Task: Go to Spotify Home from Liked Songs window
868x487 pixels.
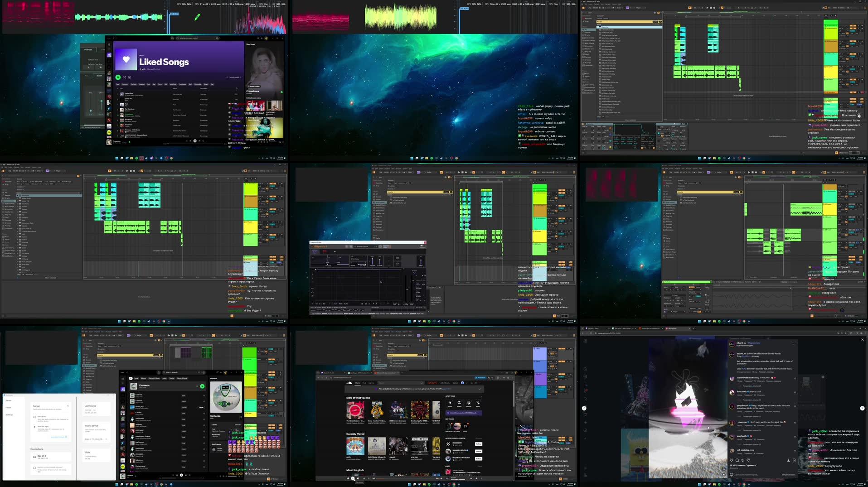Action: [x=172, y=38]
